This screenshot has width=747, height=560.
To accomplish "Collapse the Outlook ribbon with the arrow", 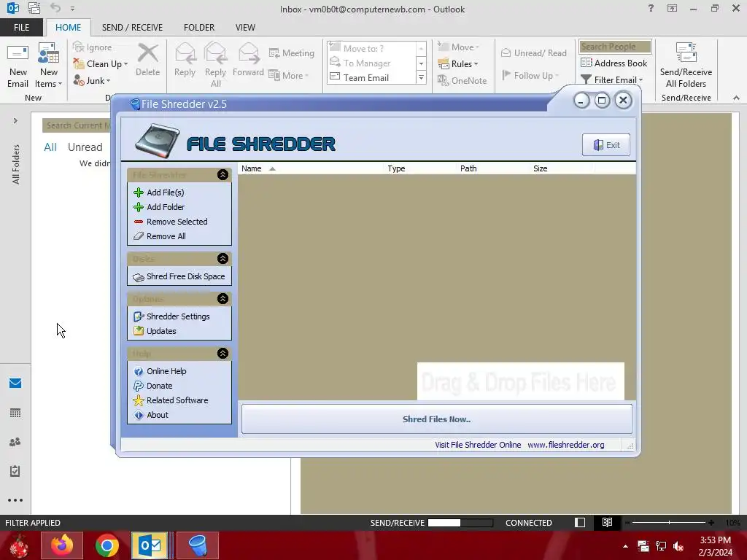I will [736, 98].
